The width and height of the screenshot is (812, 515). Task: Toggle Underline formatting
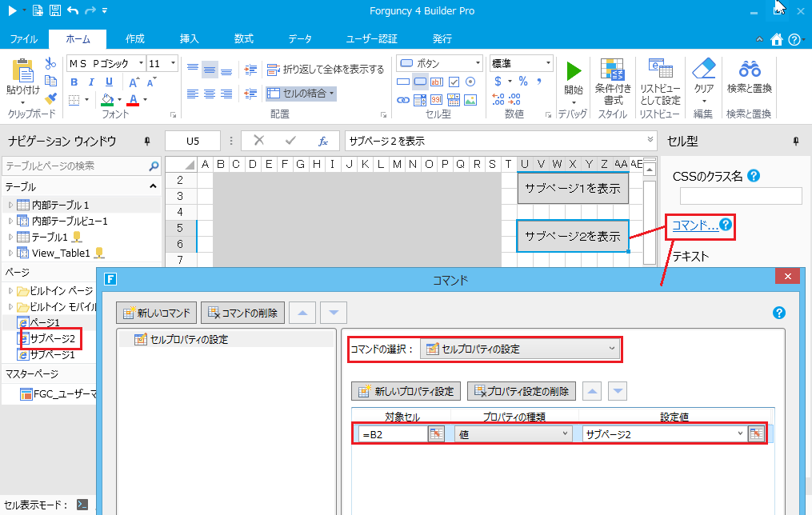109,82
